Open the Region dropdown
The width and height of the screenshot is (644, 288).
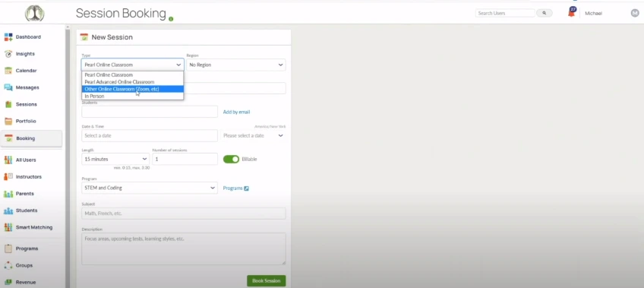point(235,65)
